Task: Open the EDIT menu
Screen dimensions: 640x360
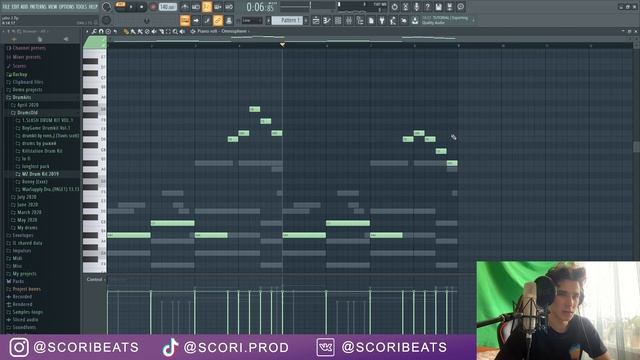Action: click(x=16, y=7)
